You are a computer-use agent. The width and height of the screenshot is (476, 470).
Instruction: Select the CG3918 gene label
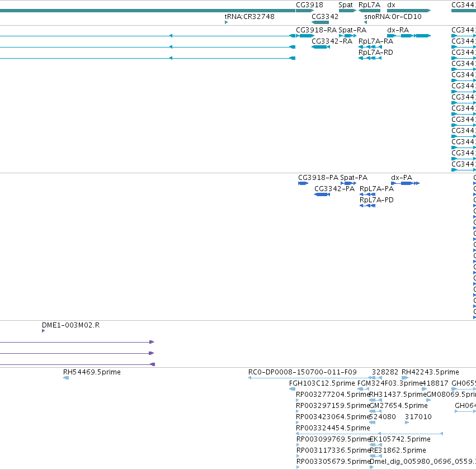[x=309, y=5]
